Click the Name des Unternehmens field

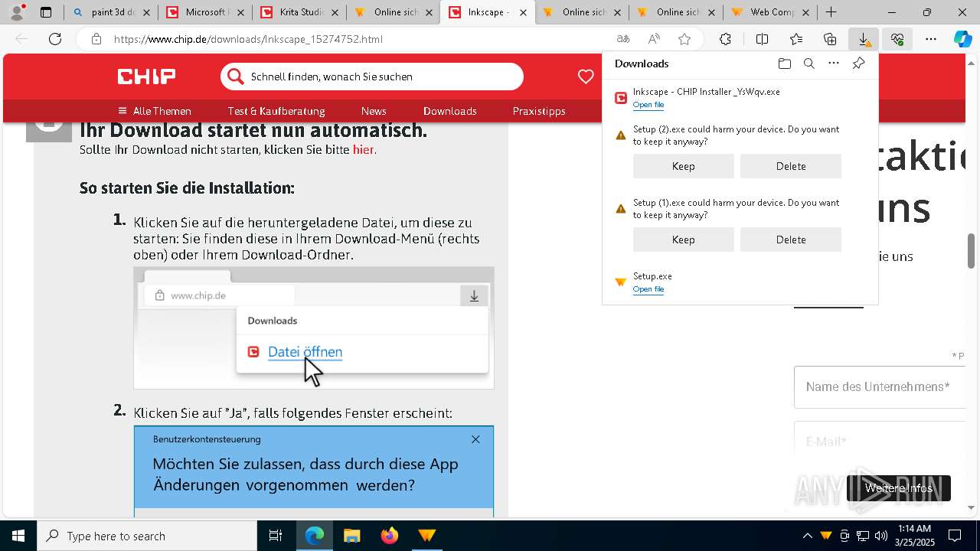tap(880, 386)
